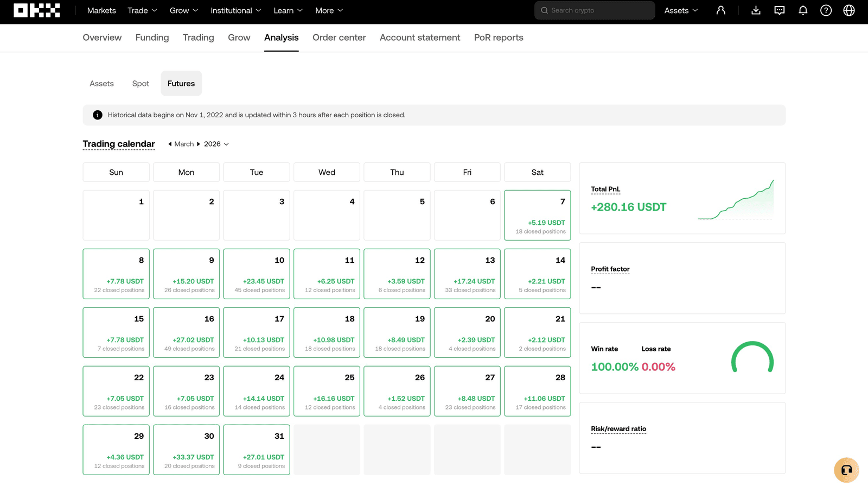The width and height of the screenshot is (868, 492).
Task: Go to next month arrow
Action: tap(199, 144)
